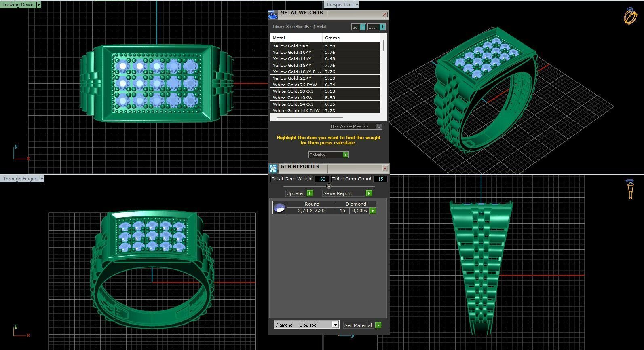644x350 pixels.
Task: Click the Gem Reporter panel icon
Action: tap(273, 168)
